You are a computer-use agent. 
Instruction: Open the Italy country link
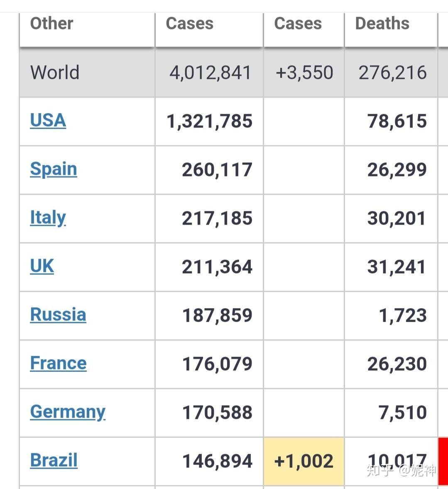point(48,218)
